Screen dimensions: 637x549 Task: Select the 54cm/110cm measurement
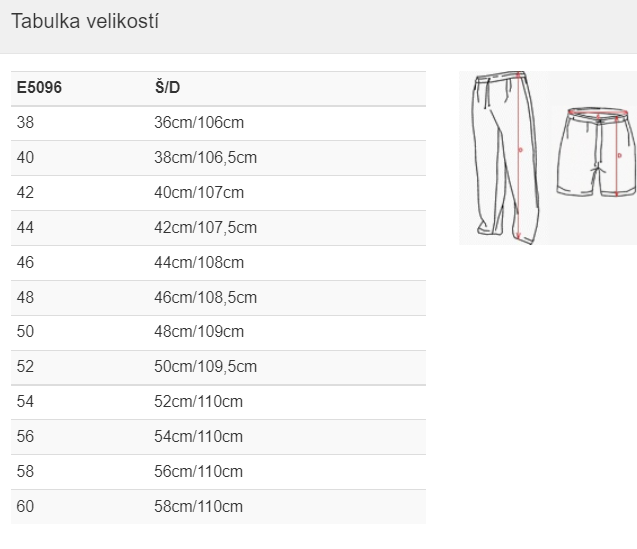pyautogui.click(x=199, y=436)
